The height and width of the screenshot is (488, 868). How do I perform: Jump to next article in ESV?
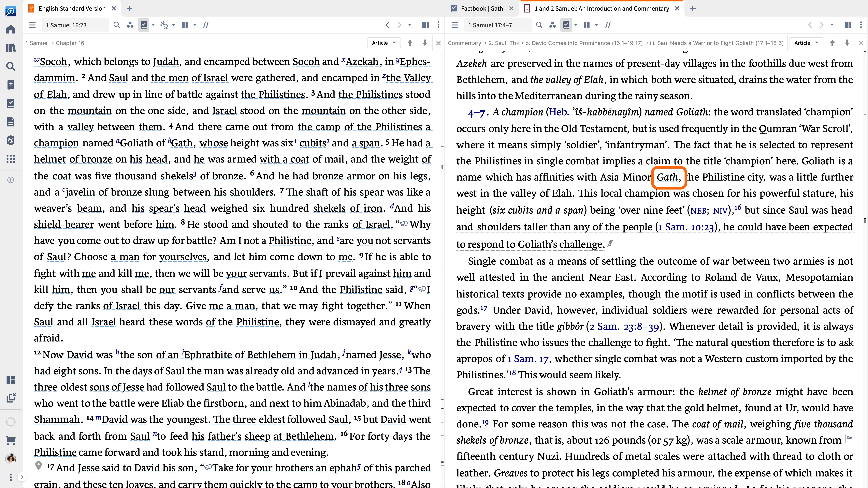[x=425, y=43]
